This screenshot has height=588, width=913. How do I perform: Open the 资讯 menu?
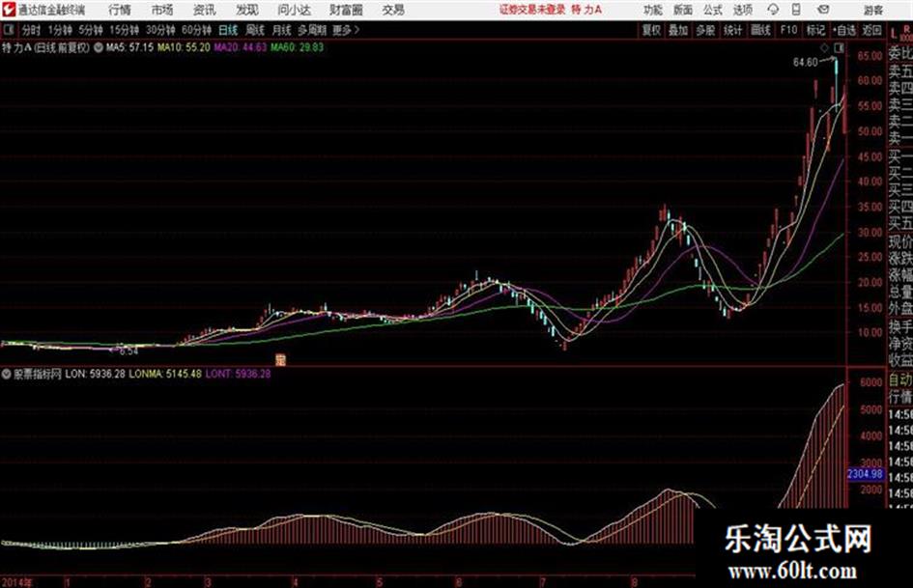click(205, 10)
